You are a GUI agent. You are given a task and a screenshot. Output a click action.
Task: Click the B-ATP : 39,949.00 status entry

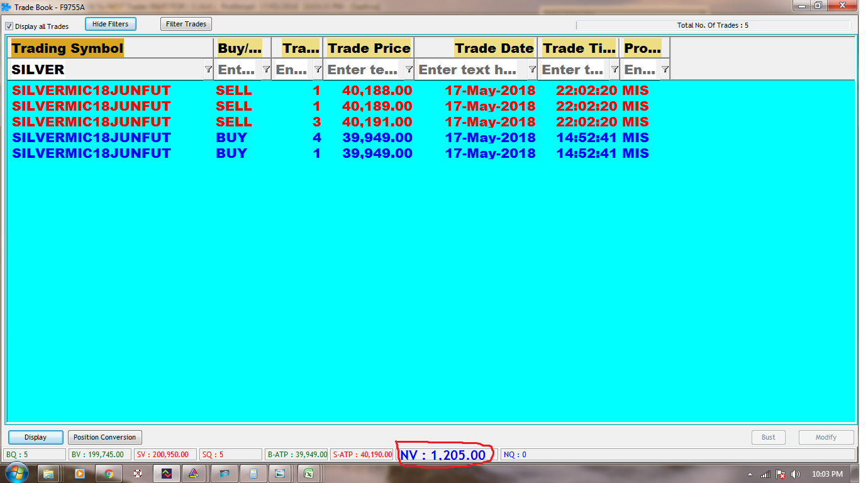(x=297, y=454)
